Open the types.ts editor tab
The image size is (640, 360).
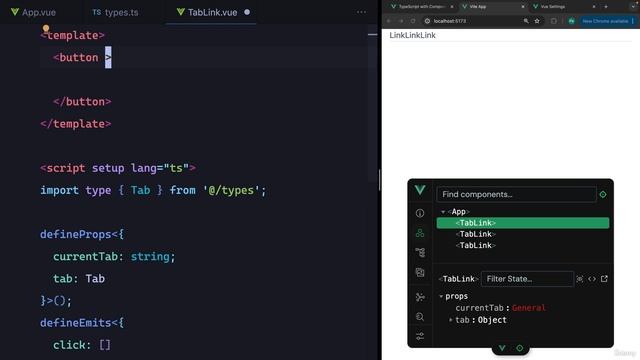click(116, 12)
